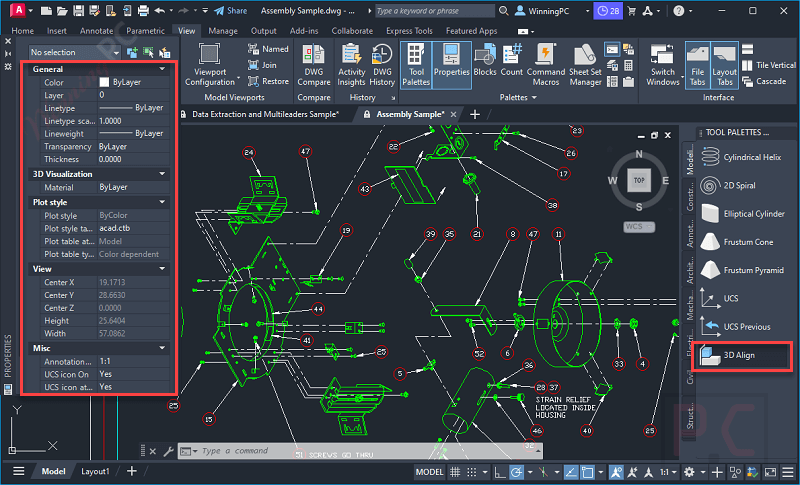This screenshot has width=800, height=485.
Task: Toggle ortho mode in status bar
Action: tap(500, 472)
